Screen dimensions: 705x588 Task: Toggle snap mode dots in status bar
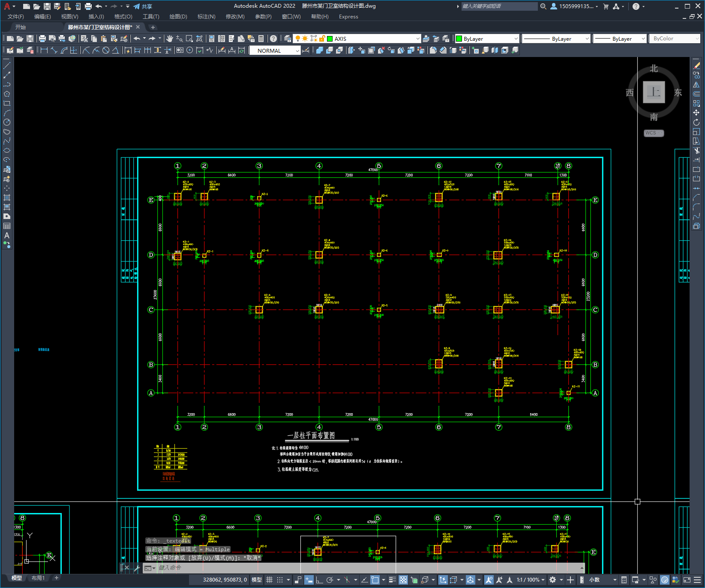280,580
